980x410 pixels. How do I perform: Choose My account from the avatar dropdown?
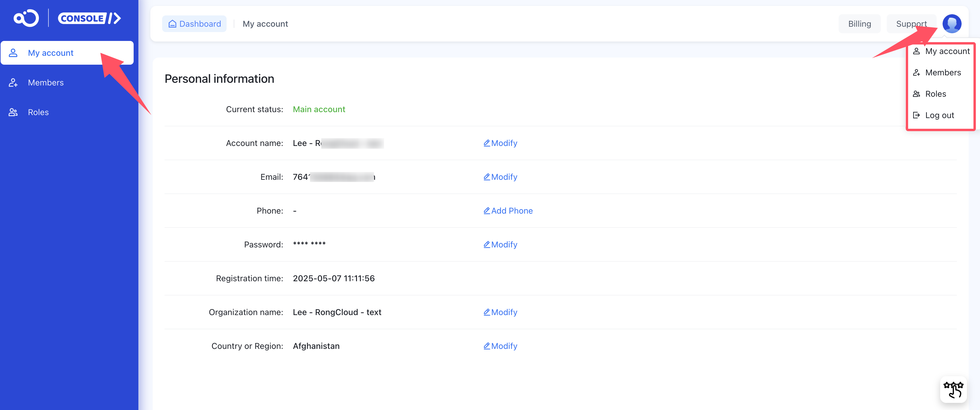(x=947, y=51)
